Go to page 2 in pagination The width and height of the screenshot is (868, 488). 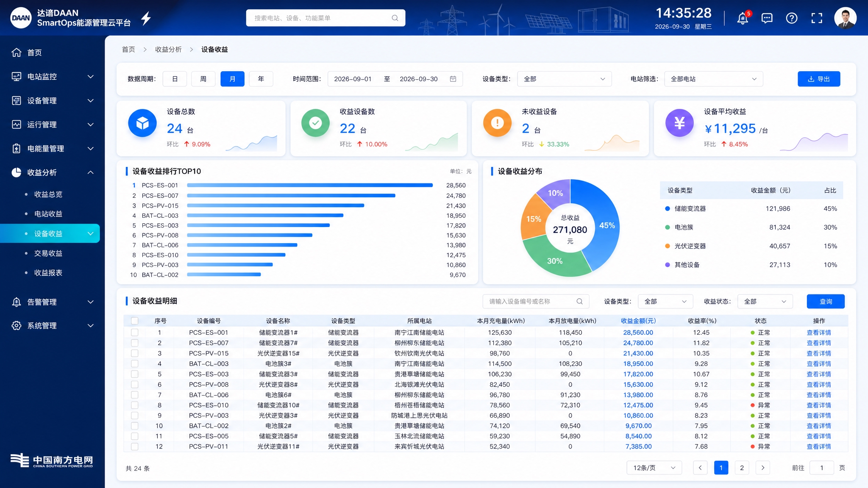click(742, 468)
